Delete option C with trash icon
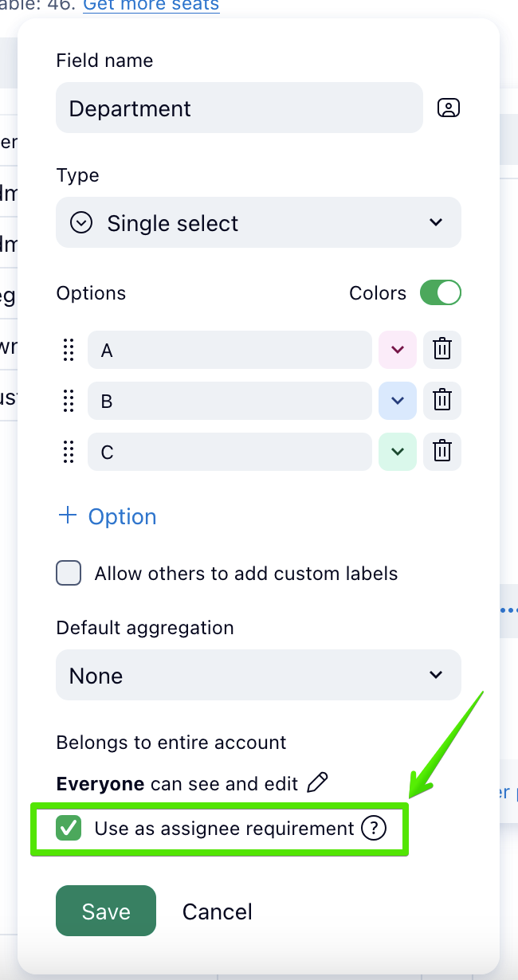The height and width of the screenshot is (980, 518). (442, 452)
